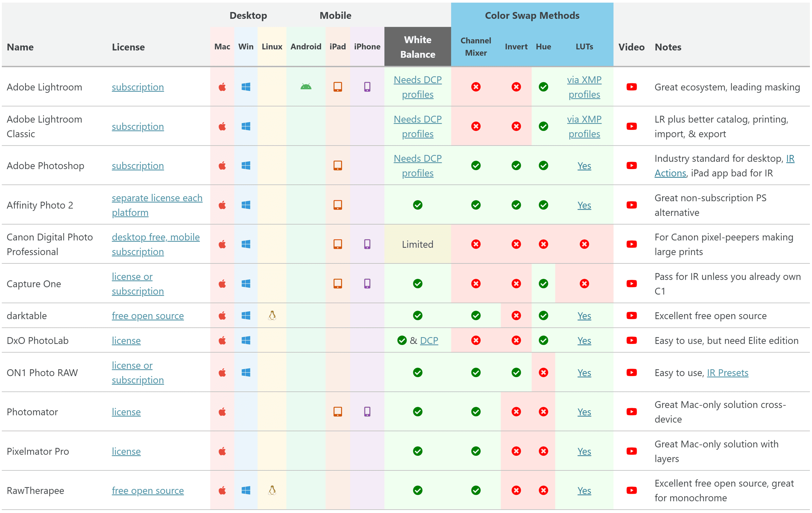
Task: Open Adobe Lightroom Classic subscription link
Action: tap(138, 126)
